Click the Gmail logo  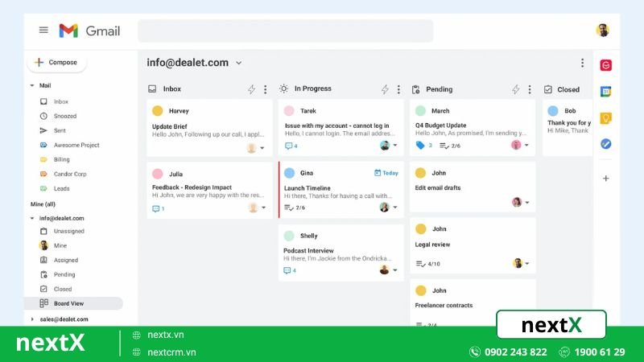click(x=89, y=31)
